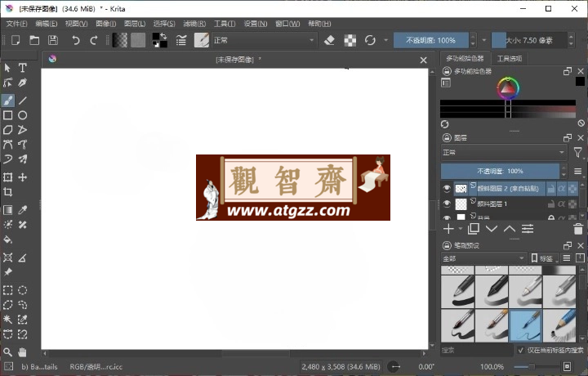588x376 pixels.
Task: Select the Move tool
Action: coord(23,177)
